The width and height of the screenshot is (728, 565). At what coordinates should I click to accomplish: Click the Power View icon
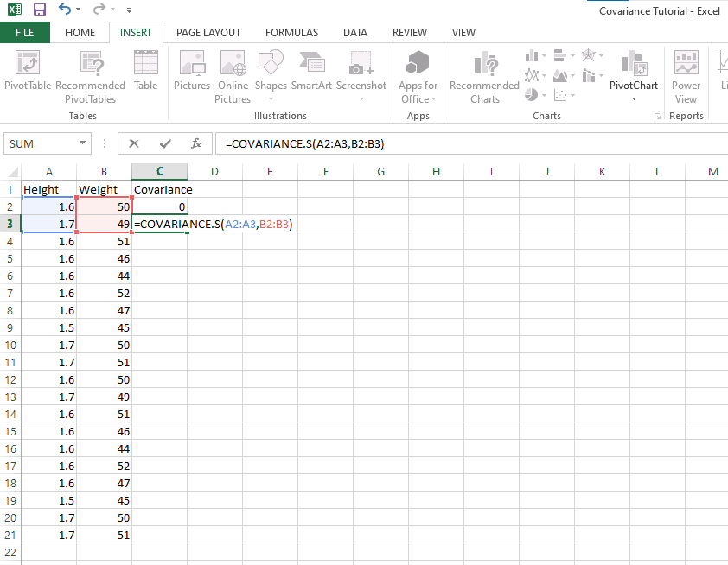pos(686,64)
